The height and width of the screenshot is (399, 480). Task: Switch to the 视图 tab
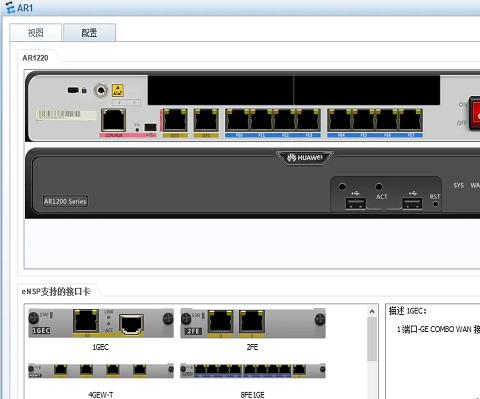tap(36, 33)
